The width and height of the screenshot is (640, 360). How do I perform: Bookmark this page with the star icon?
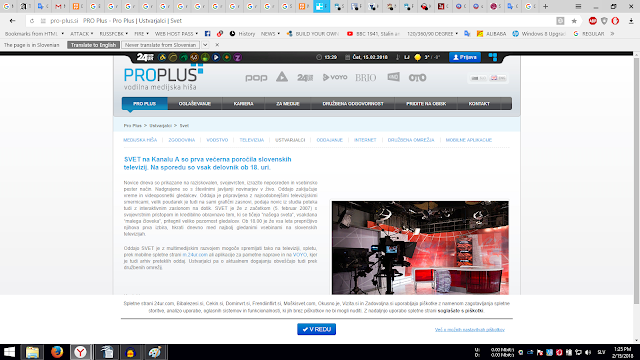point(574,21)
